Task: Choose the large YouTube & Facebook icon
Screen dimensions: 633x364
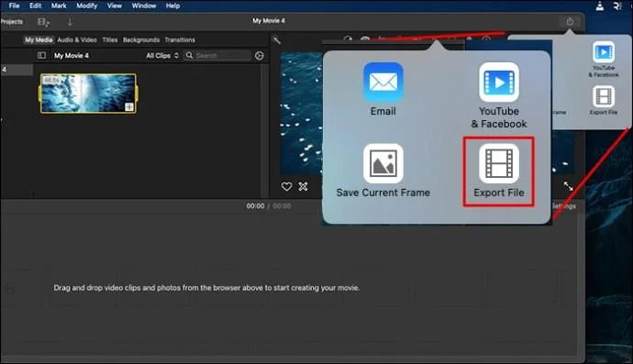Action: [499, 83]
